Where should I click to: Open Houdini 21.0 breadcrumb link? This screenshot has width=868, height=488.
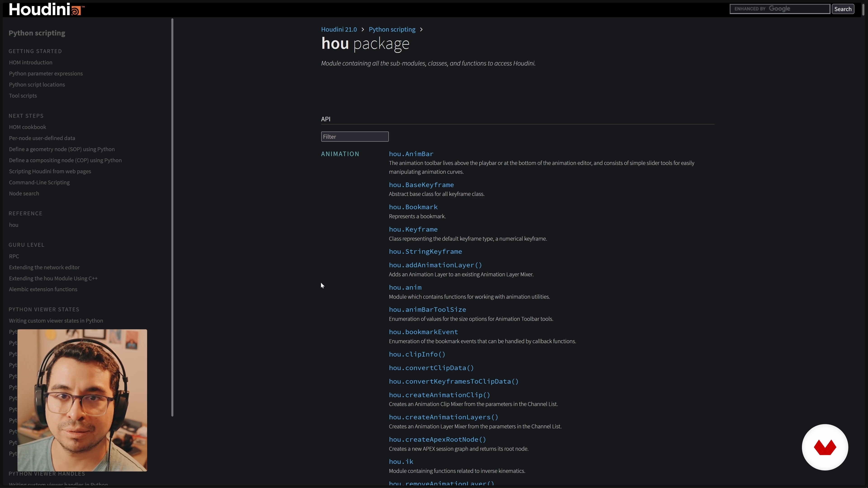(339, 30)
